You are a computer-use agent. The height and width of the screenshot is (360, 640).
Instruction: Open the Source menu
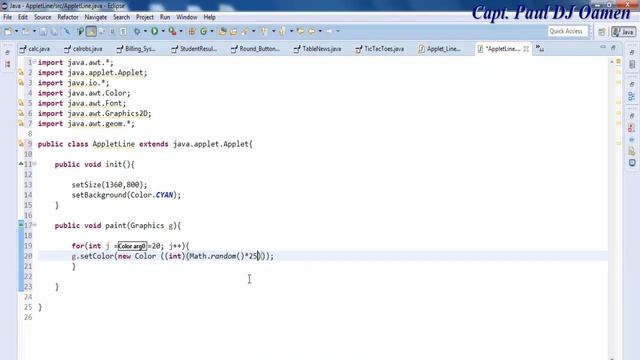pyautogui.click(x=42, y=17)
